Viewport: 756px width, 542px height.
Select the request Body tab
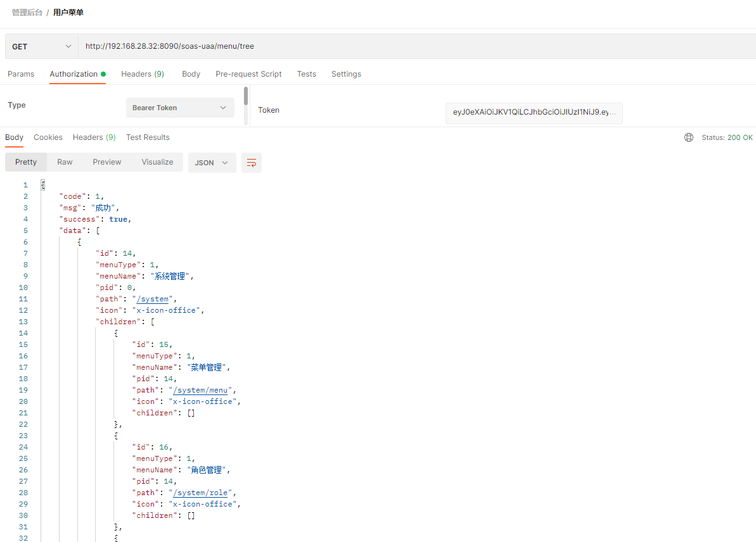point(191,74)
